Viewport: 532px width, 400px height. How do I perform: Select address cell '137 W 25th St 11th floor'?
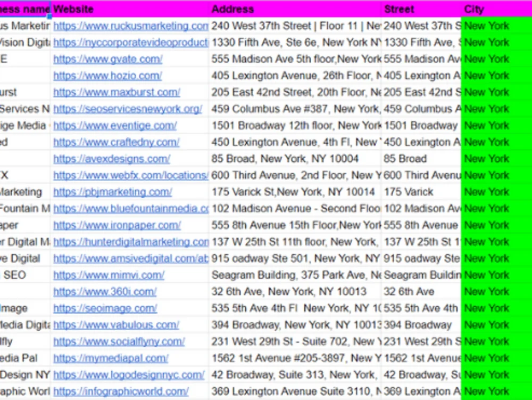[295, 242]
